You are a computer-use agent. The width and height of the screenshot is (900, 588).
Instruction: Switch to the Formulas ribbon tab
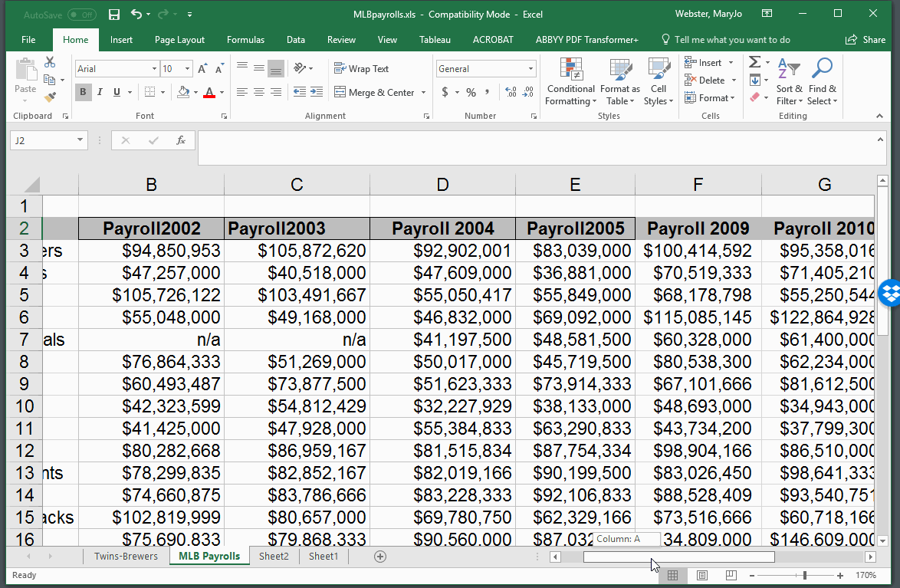[x=245, y=40]
